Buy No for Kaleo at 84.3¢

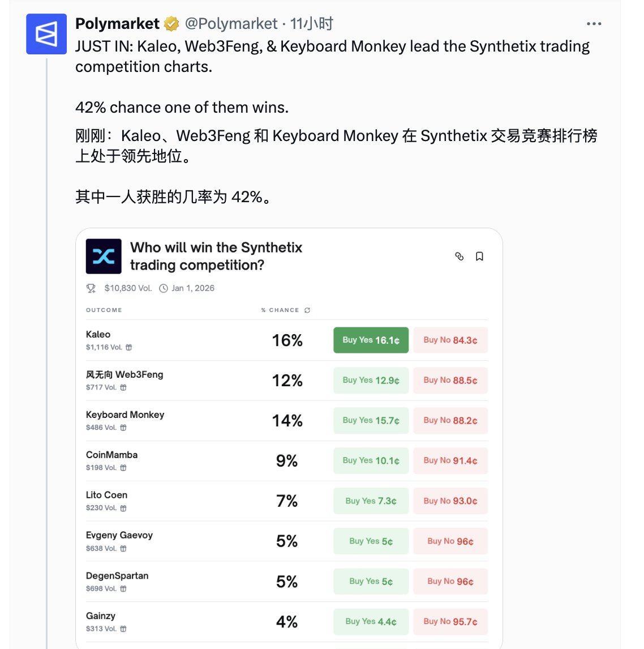click(450, 340)
